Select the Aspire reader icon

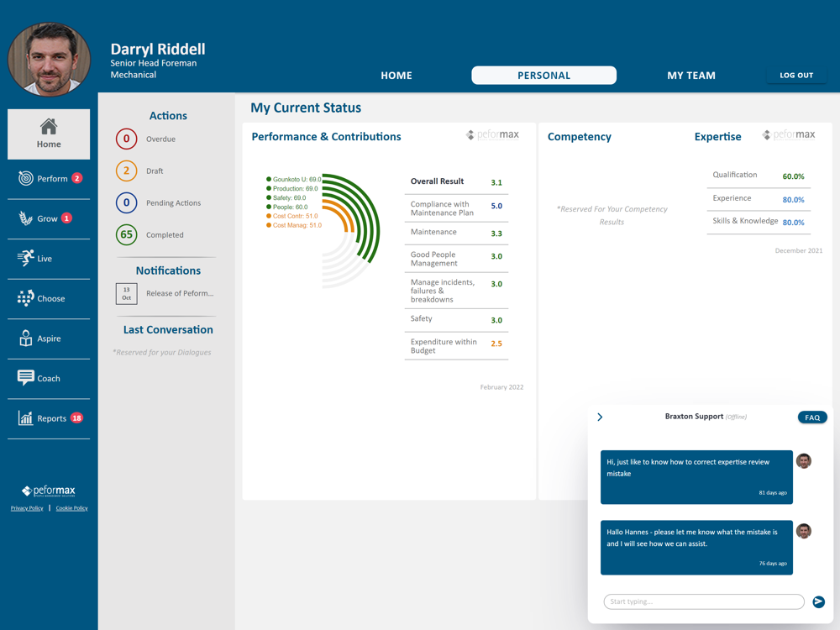[x=26, y=338]
